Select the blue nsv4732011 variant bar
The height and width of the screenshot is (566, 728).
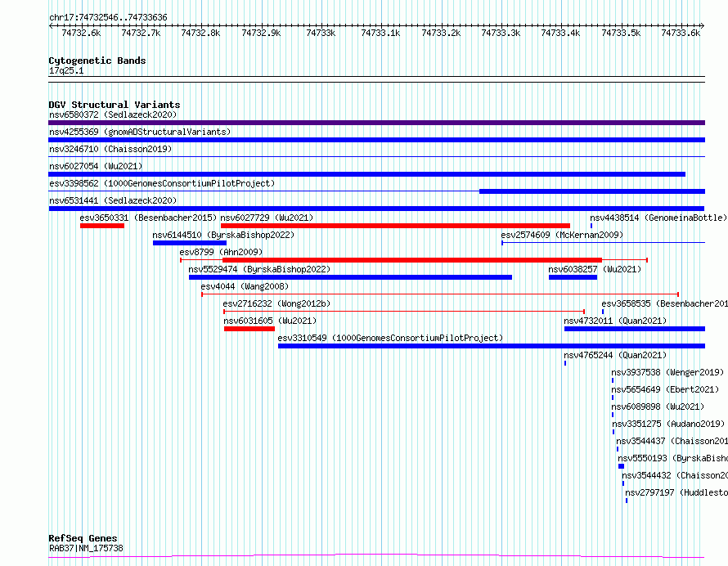[x=635, y=329]
